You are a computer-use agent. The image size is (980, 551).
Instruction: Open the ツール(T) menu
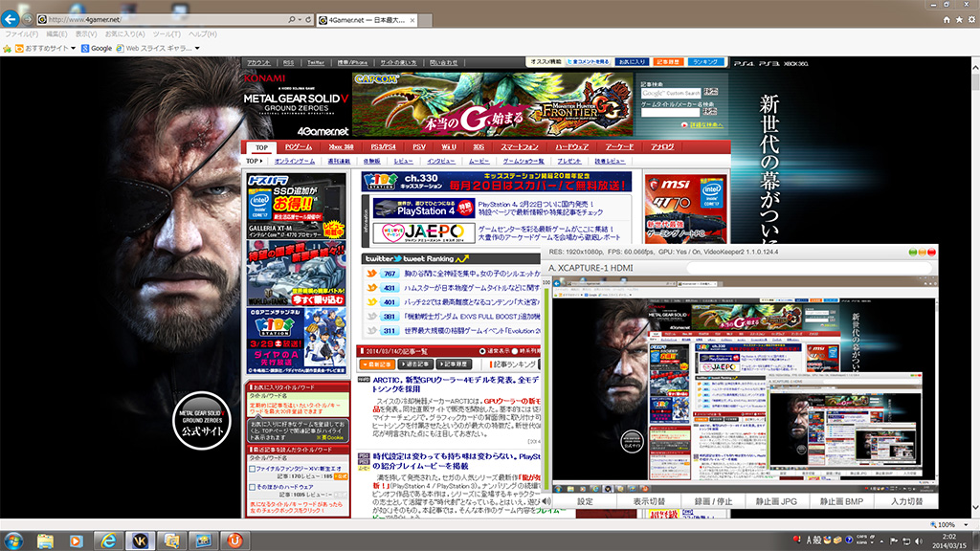coord(167,33)
